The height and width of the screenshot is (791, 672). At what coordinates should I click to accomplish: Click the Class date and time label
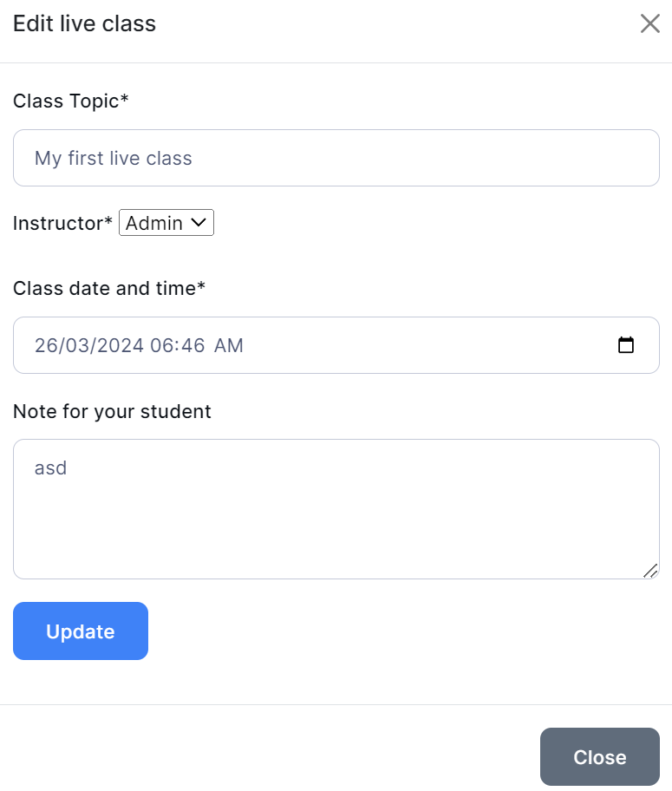pyautogui.click(x=108, y=288)
